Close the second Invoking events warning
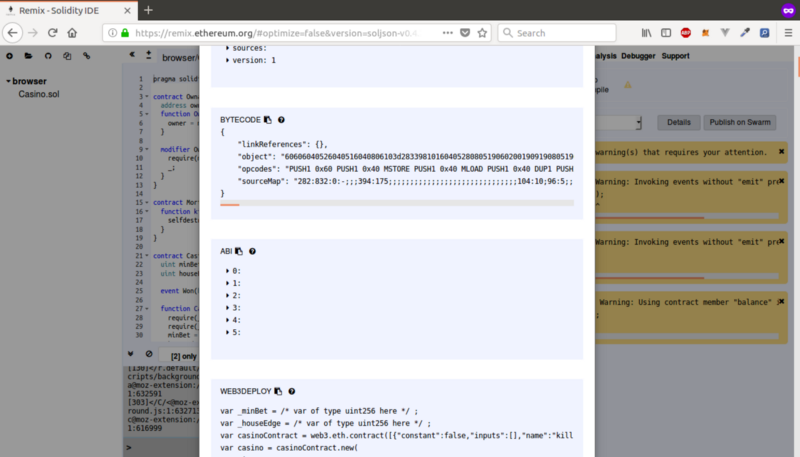The height and width of the screenshot is (457, 800). tap(781, 241)
